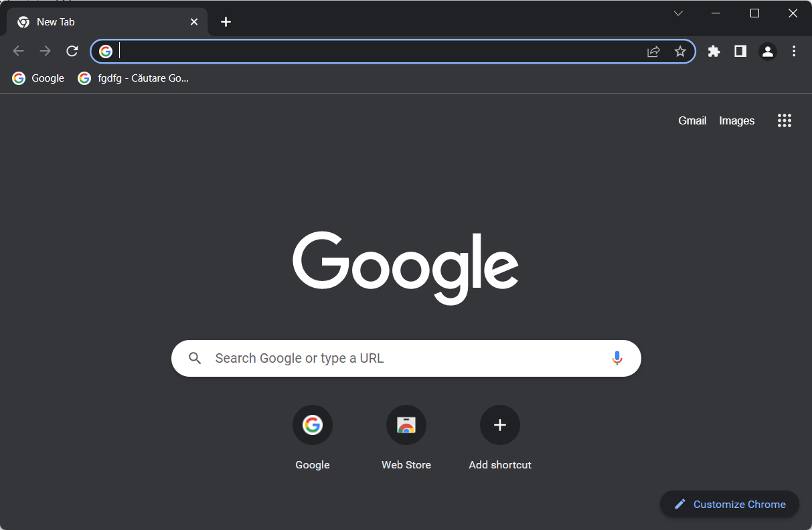Open the Images link

click(737, 120)
